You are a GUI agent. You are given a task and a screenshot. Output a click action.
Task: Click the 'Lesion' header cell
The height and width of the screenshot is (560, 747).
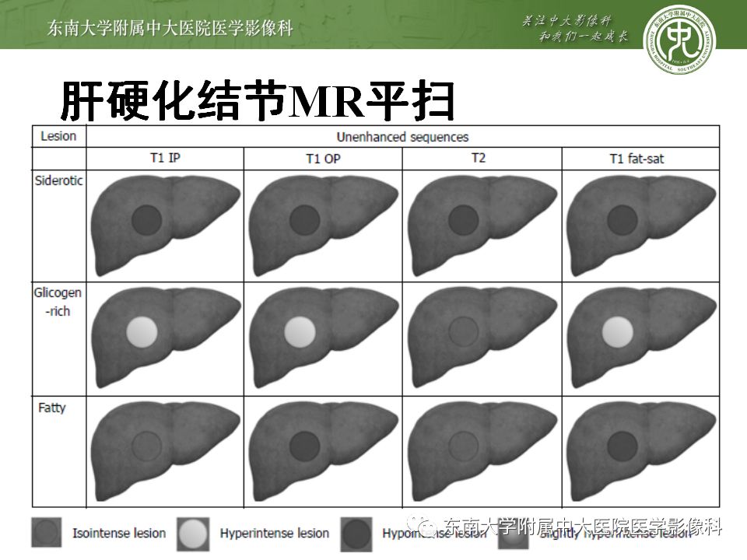pos(58,136)
